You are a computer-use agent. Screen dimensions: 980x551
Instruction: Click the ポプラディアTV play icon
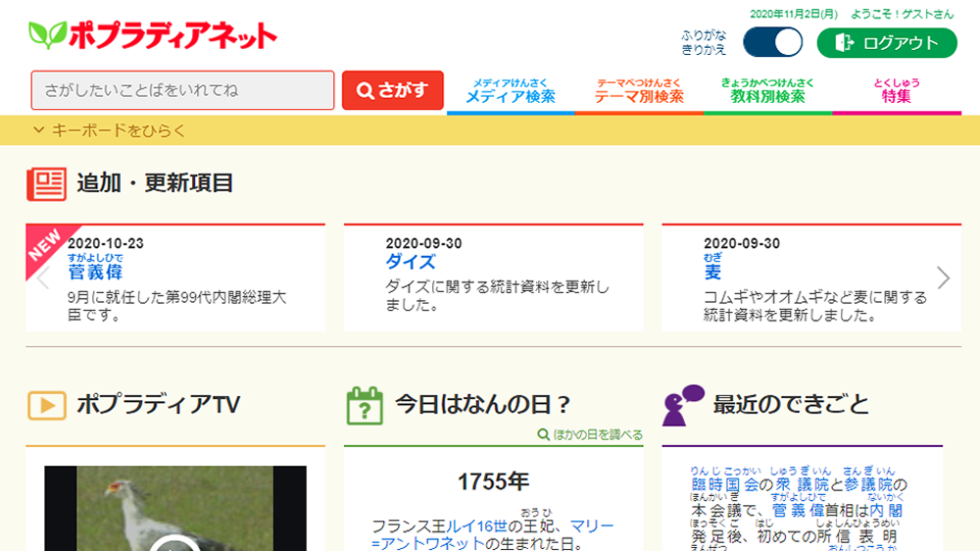pos(47,405)
